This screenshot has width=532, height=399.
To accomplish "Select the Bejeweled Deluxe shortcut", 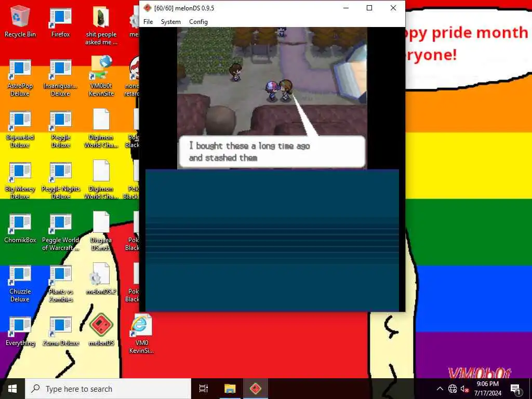I will click(x=20, y=129).
